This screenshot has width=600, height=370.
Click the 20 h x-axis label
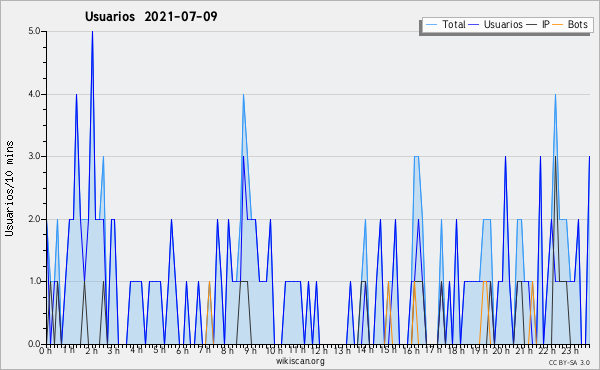coord(501,351)
